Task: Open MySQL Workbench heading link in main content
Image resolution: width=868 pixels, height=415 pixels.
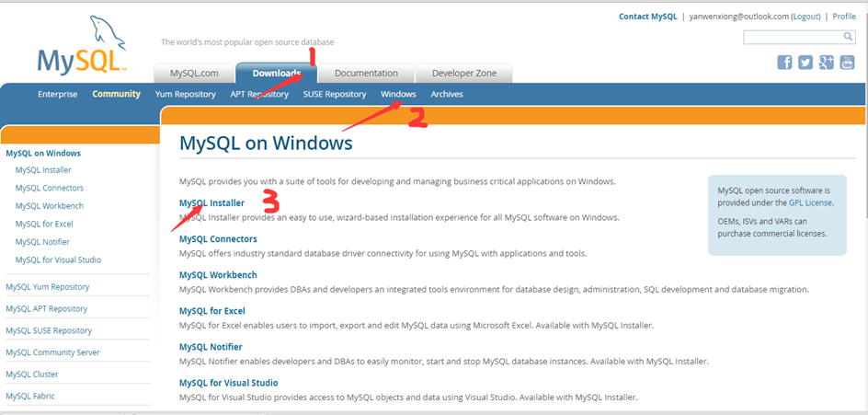Action: 218,275
